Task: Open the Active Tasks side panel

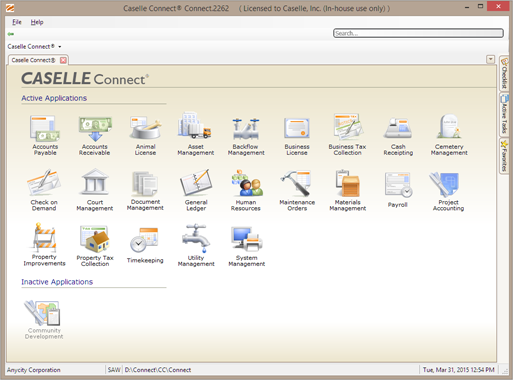Action: 504,114
